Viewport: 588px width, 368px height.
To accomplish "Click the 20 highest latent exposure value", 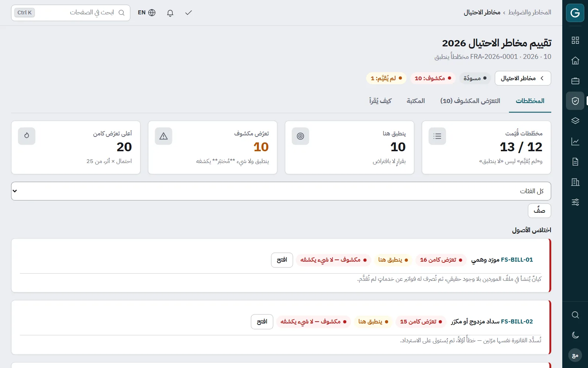I will click(124, 147).
